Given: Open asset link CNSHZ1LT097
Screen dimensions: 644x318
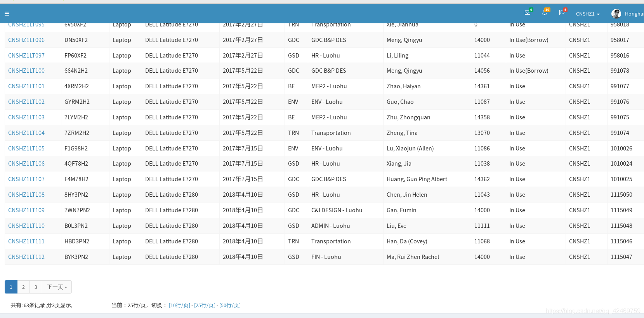Looking at the screenshot, I should click(26, 55).
